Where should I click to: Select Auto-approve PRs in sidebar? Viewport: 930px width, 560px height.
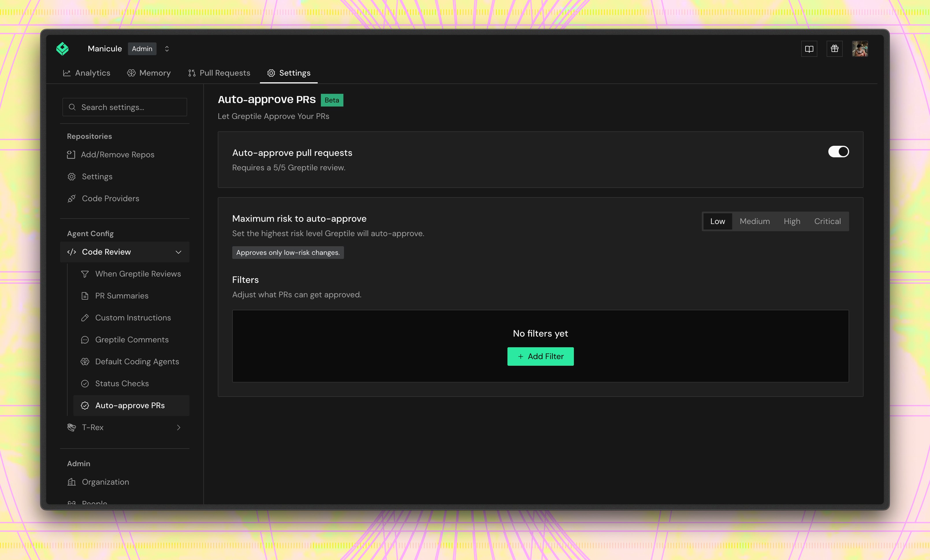tap(131, 405)
